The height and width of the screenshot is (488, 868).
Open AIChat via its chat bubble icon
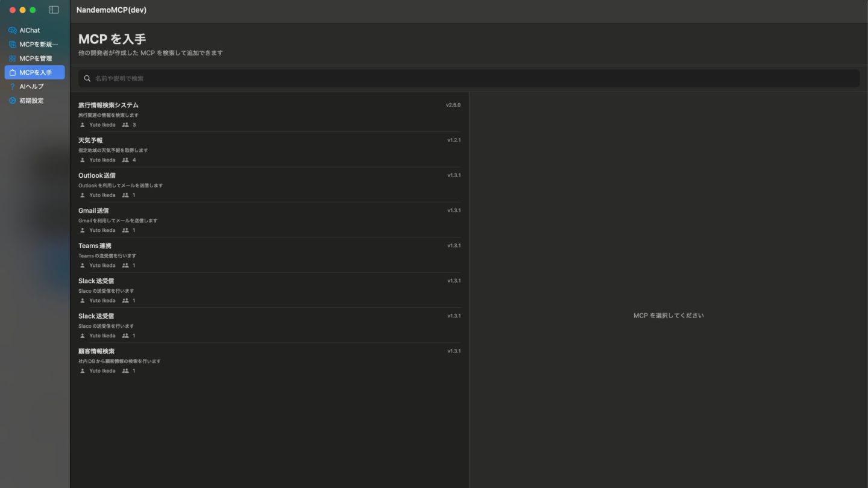[x=12, y=30]
